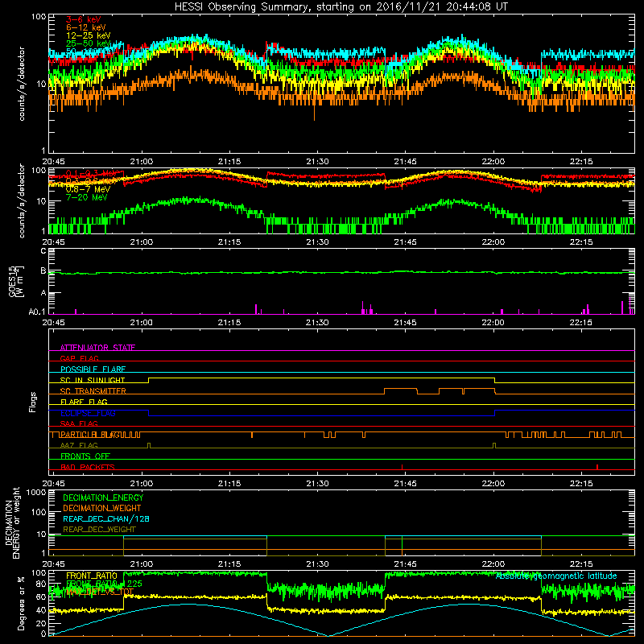The height and width of the screenshot is (644, 644).
Task: Click the 0.8-7 MeV legend label
Action: [x=88, y=189]
